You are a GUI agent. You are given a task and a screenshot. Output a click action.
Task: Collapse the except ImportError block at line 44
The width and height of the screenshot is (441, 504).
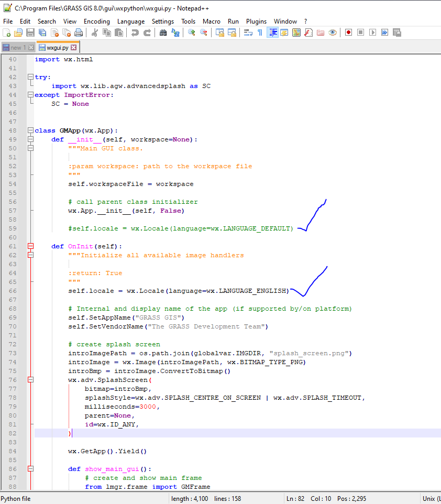30,95
